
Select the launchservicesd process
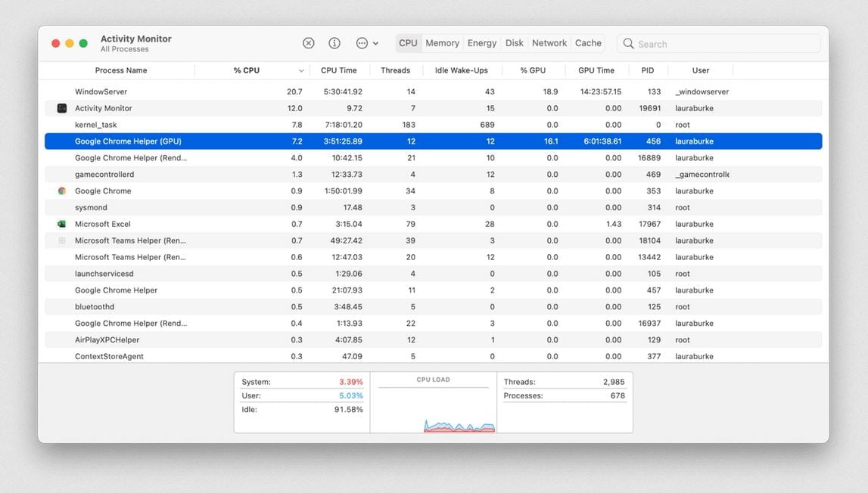coord(434,274)
